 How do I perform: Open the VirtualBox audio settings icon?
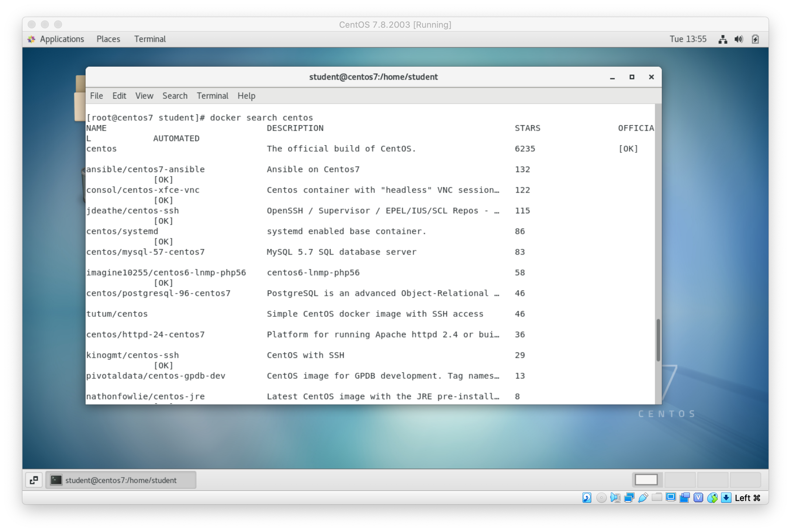(615, 498)
